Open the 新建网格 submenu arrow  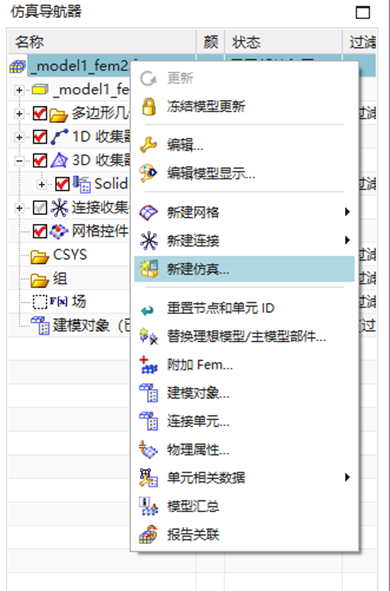pos(347,212)
